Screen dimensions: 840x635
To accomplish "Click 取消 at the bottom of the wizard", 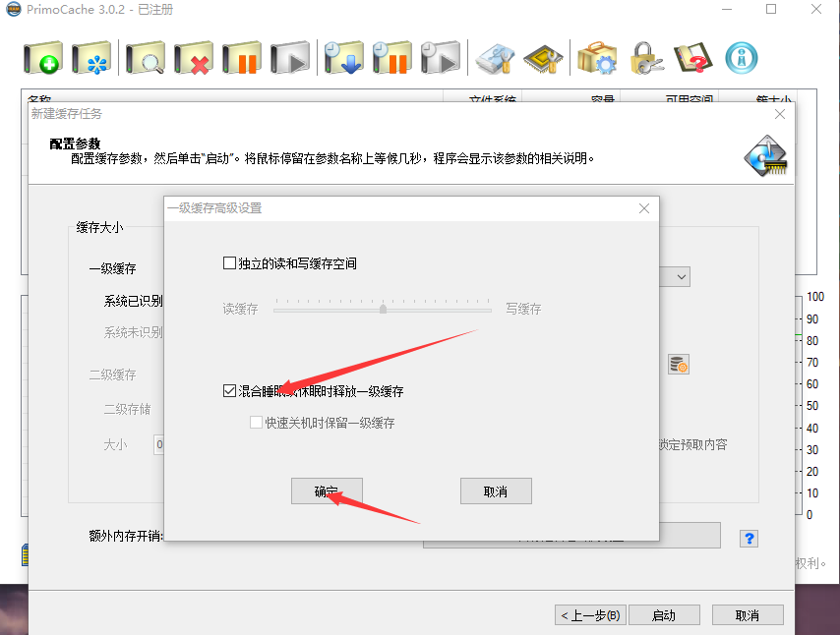I will coord(748,615).
